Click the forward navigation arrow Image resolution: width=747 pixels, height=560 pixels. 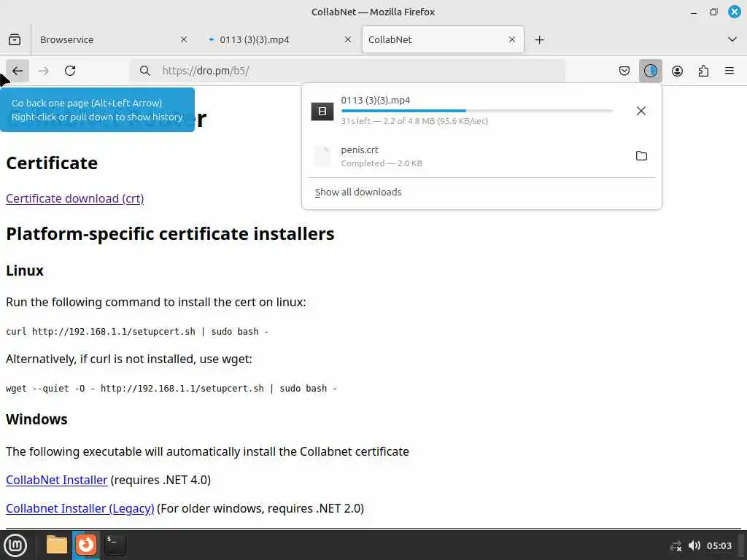tap(44, 71)
